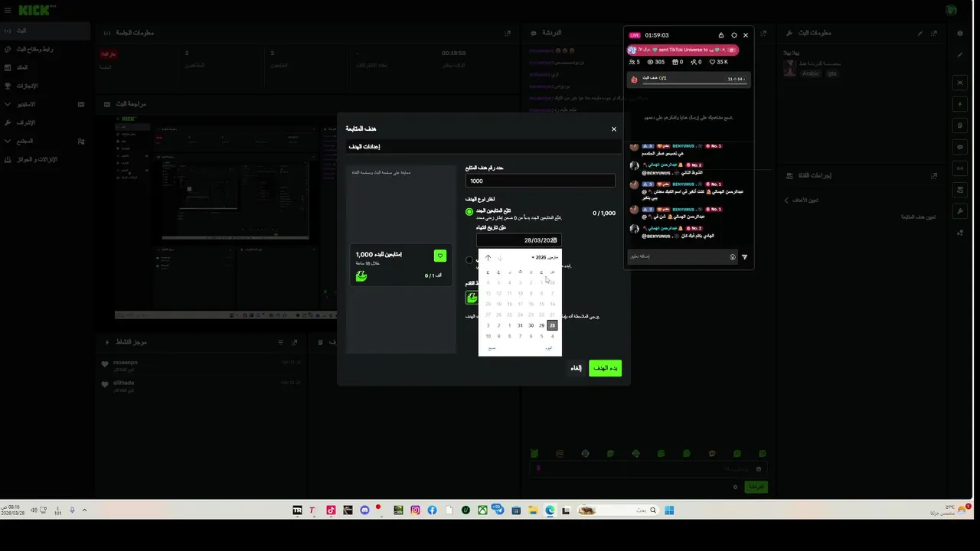Click the lightning bolt icon in right toolbar
Screen dimensions: 980x551
960,104
